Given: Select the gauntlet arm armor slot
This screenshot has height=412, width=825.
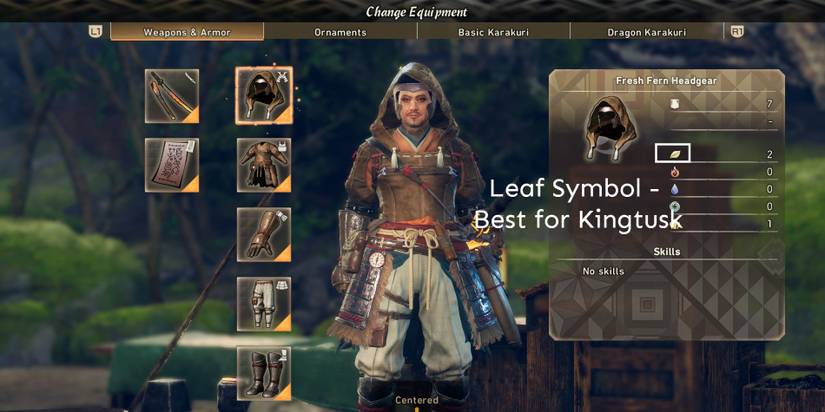Looking at the screenshot, I should tap(264, 235).
